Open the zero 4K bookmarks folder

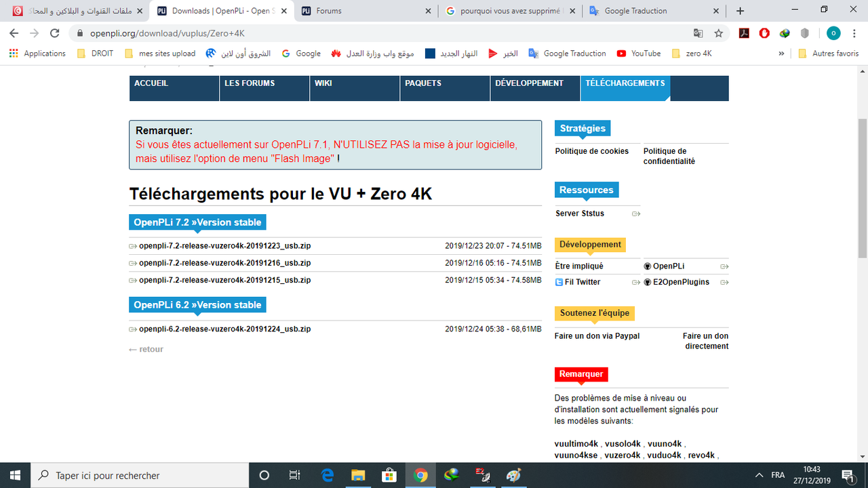(x=691, y=54)
